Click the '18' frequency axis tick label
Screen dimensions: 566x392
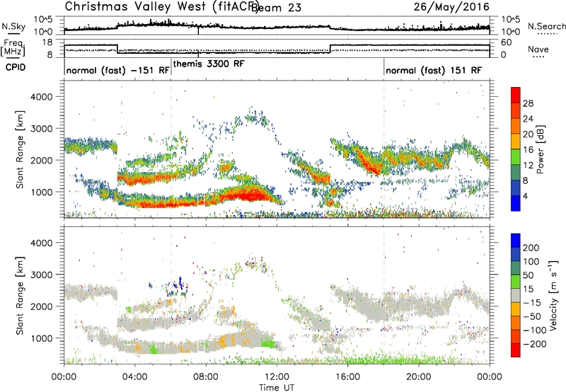point(47,42)
